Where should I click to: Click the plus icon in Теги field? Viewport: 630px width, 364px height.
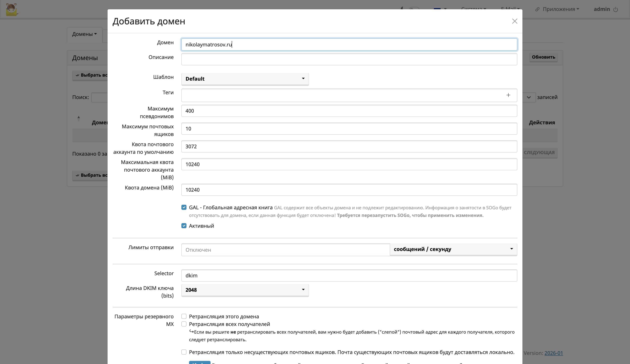pos(508,95)
